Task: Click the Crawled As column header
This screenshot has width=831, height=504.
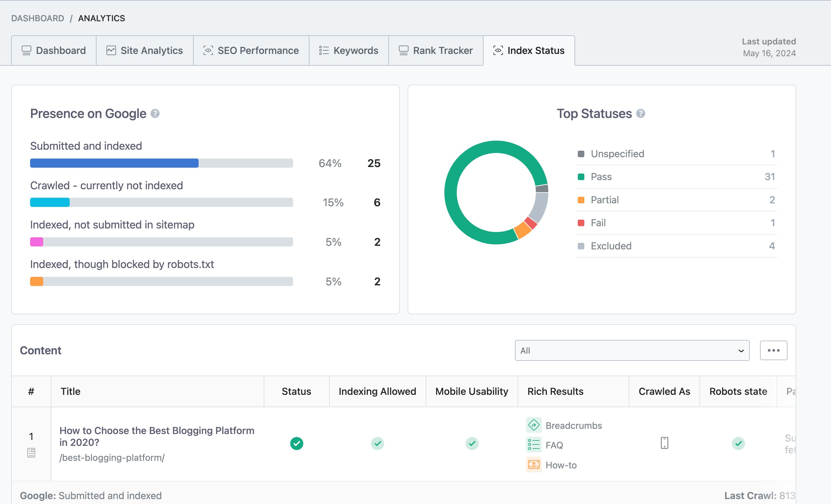Action: click(664, 392)
